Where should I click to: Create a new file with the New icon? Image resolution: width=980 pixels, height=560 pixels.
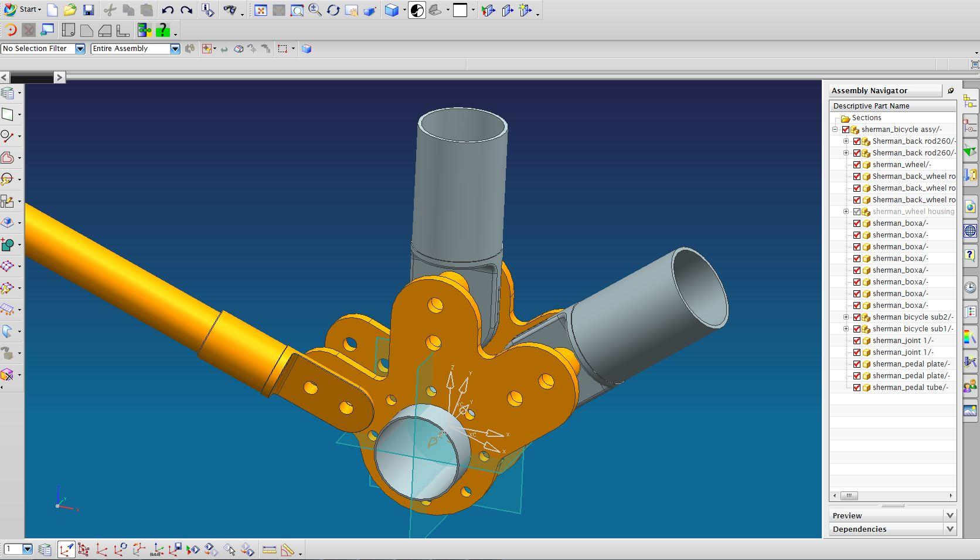tap(52, 10)
